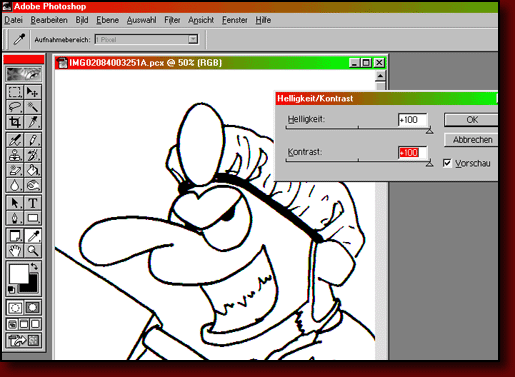Select the Magic Wand tool
The image size is (515, 377).
pos(33,107)
